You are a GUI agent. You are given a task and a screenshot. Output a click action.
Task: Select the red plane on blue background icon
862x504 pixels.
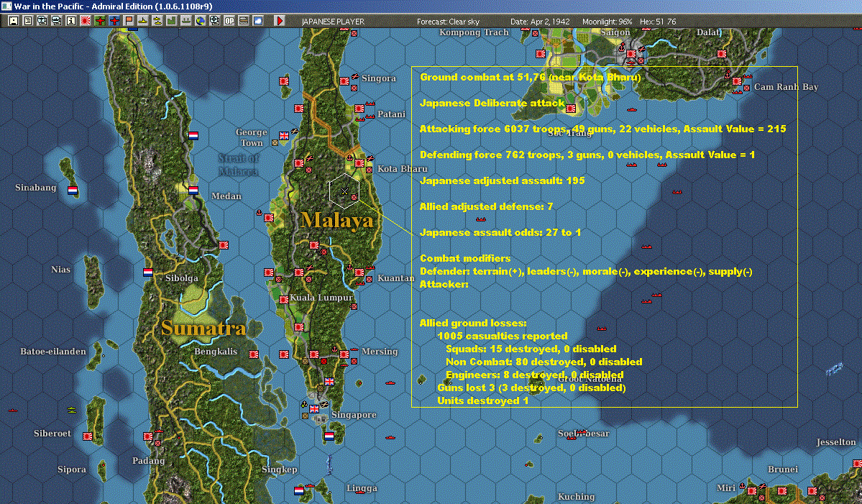pos(114,21)
